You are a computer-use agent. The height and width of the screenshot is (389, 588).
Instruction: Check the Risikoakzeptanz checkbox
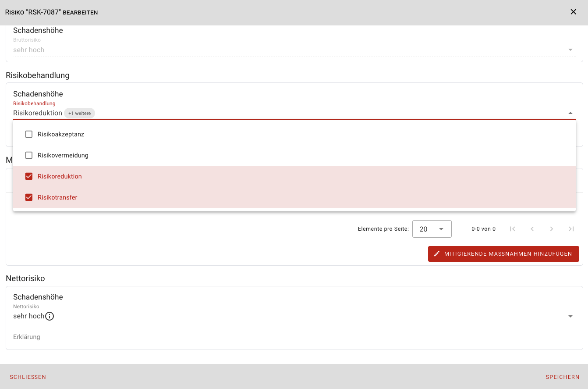[29, 134]
